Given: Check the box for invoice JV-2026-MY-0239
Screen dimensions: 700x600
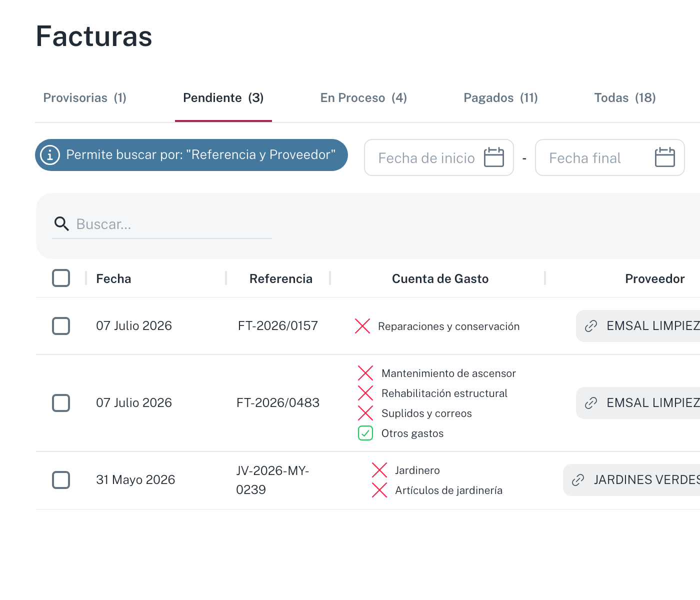Looking at the screenshot, I should point(61,480).
